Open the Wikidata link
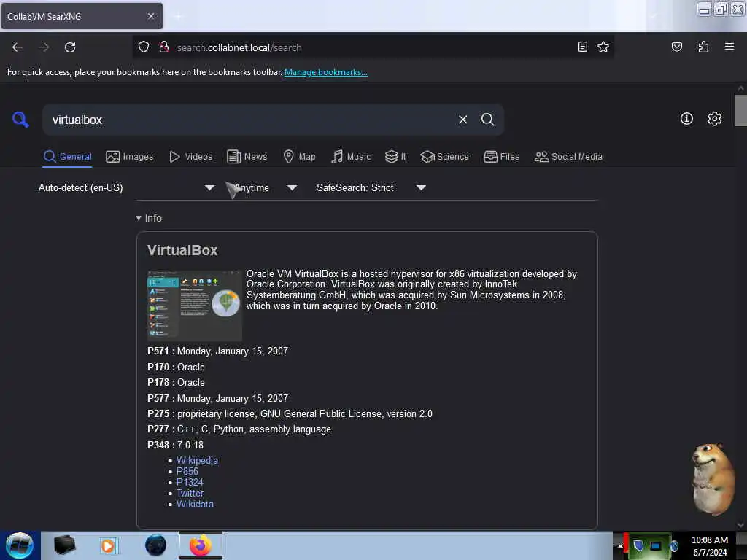This screenshot has height=560, width=747. pyautogui.click(x=195, y=505)
